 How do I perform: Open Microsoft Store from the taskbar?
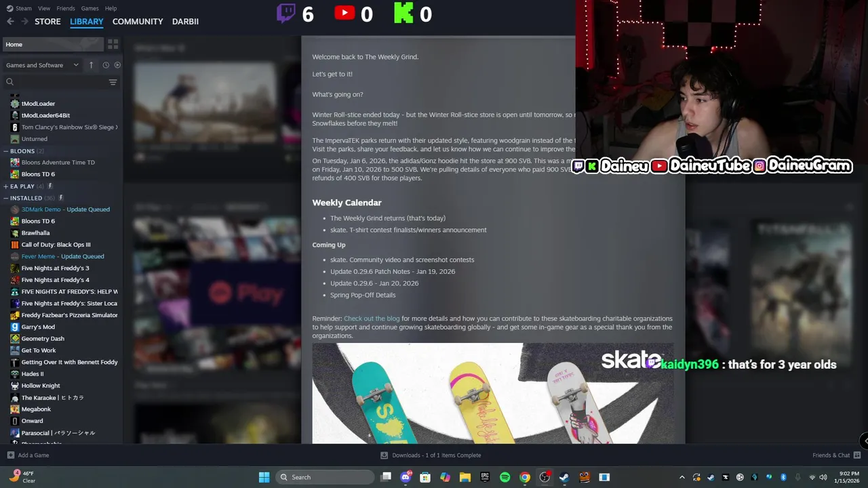click(x=425, y=477)
